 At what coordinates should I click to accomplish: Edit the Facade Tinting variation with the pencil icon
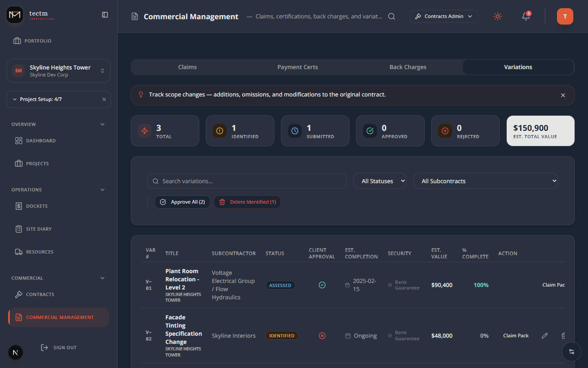click(545, 335)
